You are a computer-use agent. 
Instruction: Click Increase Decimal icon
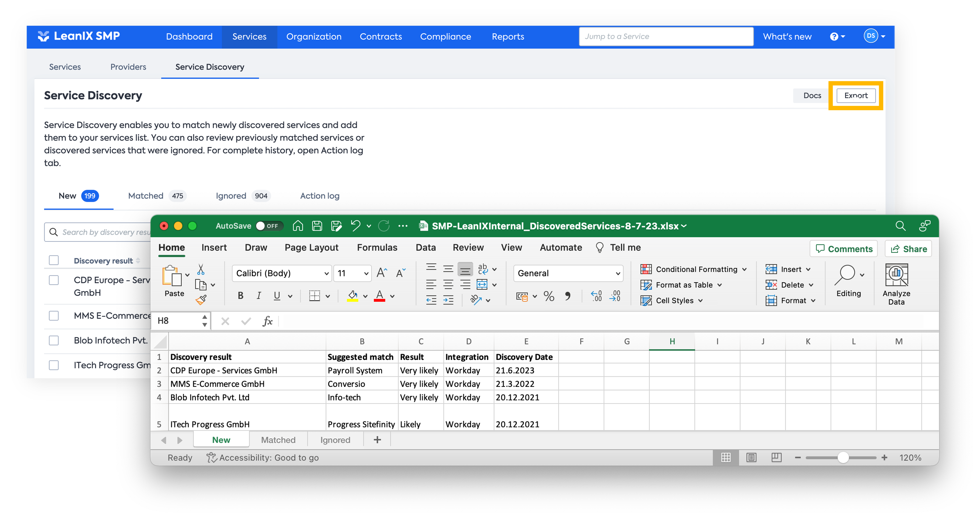pos(596,296)
